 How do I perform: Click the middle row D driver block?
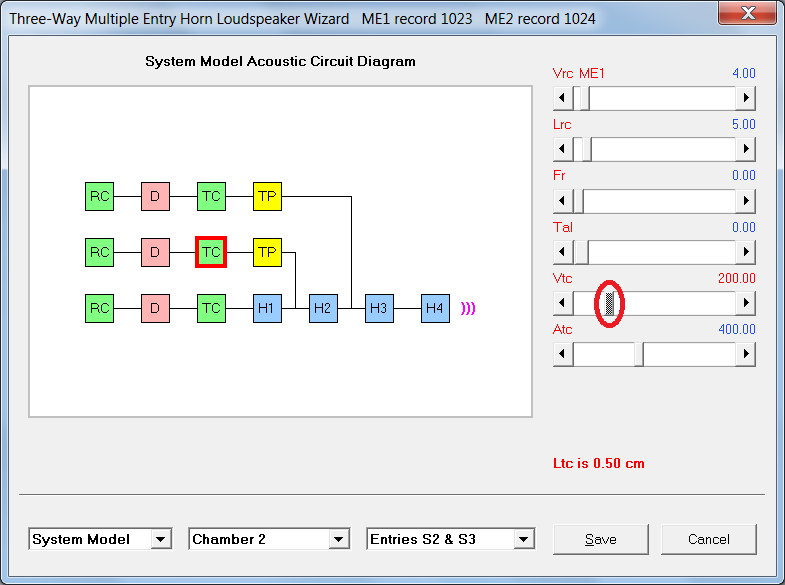point(155,252)
